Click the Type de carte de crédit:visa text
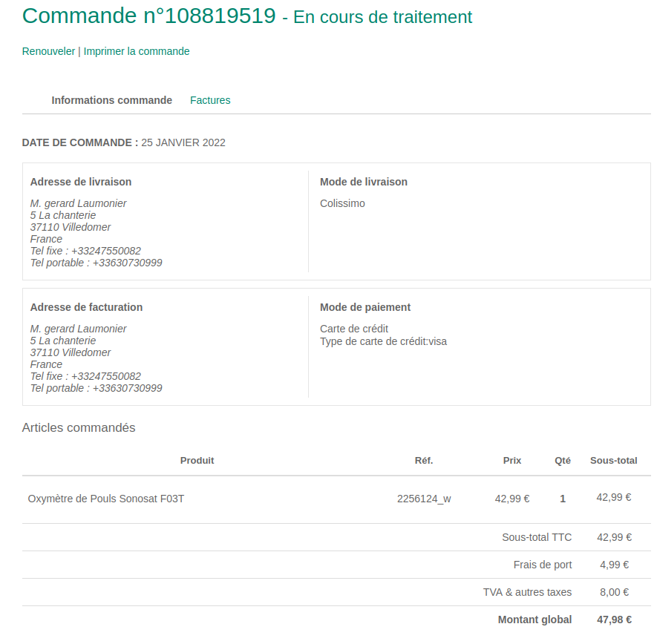 383,341
